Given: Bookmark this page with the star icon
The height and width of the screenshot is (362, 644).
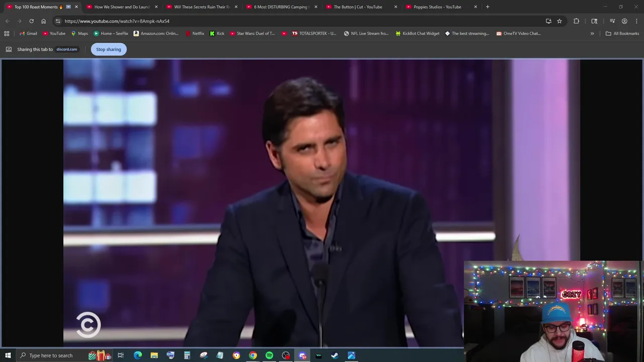Looking at the screenshot, I should point(559,21).
